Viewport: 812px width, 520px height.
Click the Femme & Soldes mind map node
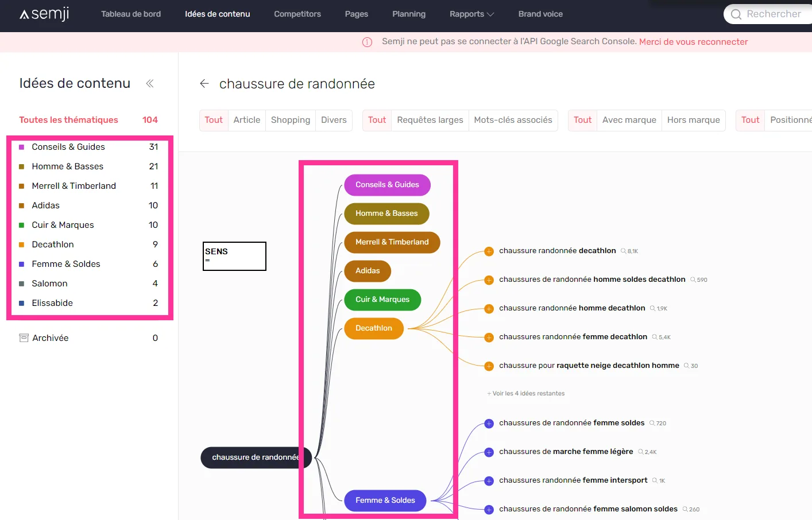385,500
